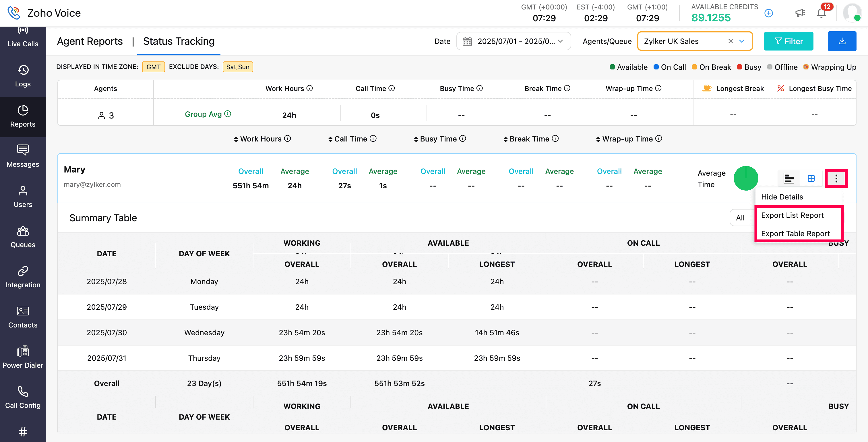
Task: Switch to the Agent Reports tab
Action: pos(90,41)
